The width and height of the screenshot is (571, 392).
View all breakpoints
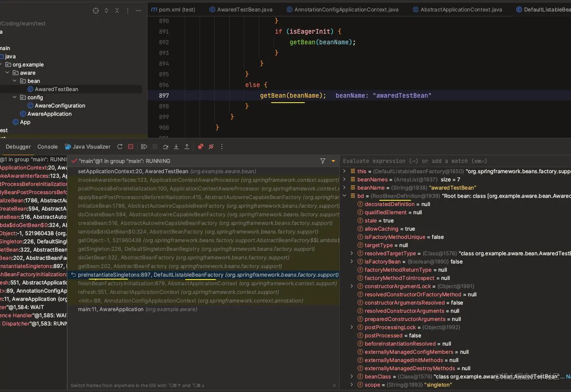(x=200, y=147)
